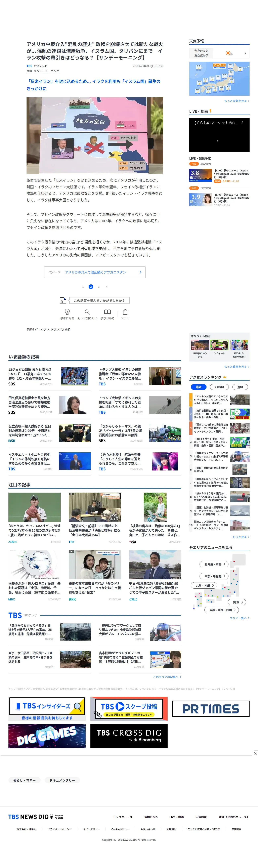Click the large TBS logo in the TBSテレビ section

(x=15, y=615)
